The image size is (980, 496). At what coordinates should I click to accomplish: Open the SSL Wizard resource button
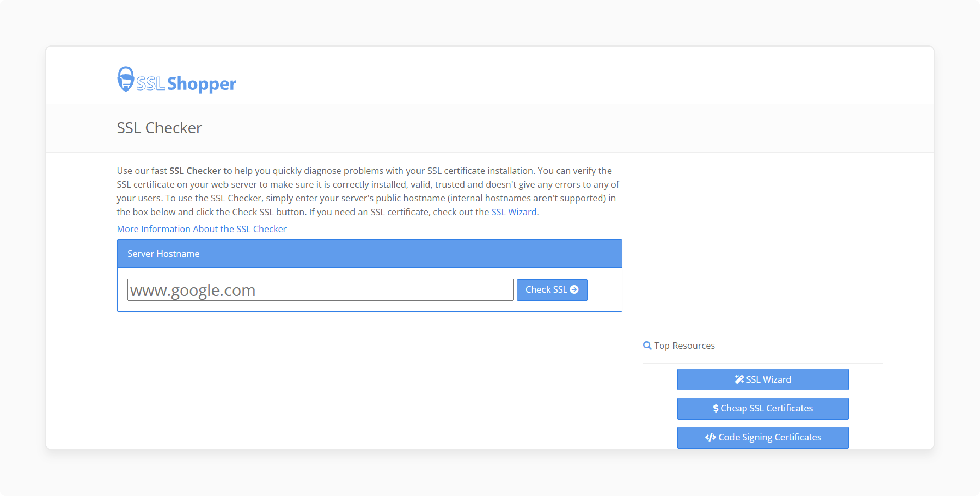[763, 379]
